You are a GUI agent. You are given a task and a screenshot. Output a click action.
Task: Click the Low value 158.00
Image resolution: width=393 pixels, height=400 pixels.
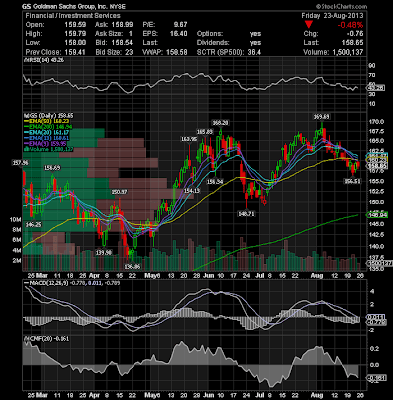(x=75, y=43)
